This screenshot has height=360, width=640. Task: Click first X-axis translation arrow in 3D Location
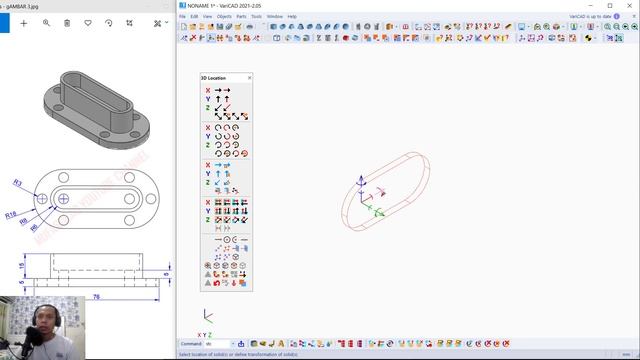click(218, 90)
